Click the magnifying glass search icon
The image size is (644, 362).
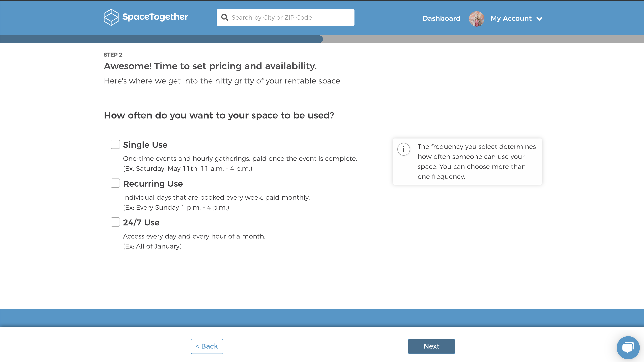[225, 18]
